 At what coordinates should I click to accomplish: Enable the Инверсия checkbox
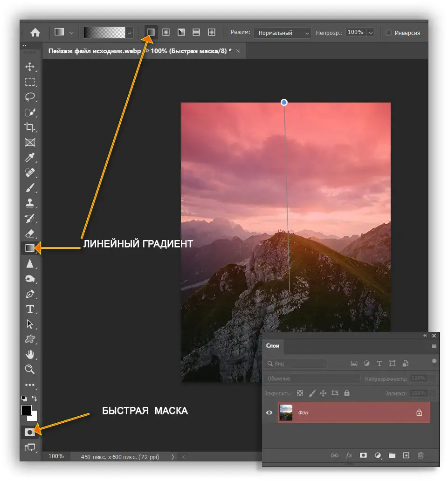(x=388, y=33)
